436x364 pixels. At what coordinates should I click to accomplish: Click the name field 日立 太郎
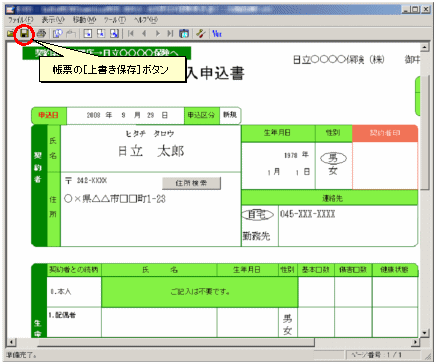pyautogui.click(x=151, y=151)
